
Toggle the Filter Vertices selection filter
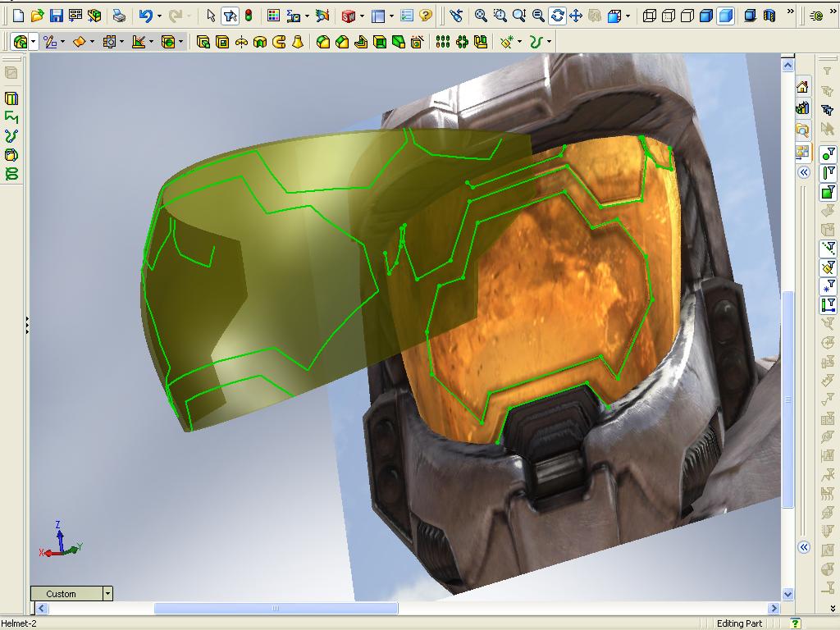click(829, 153)
